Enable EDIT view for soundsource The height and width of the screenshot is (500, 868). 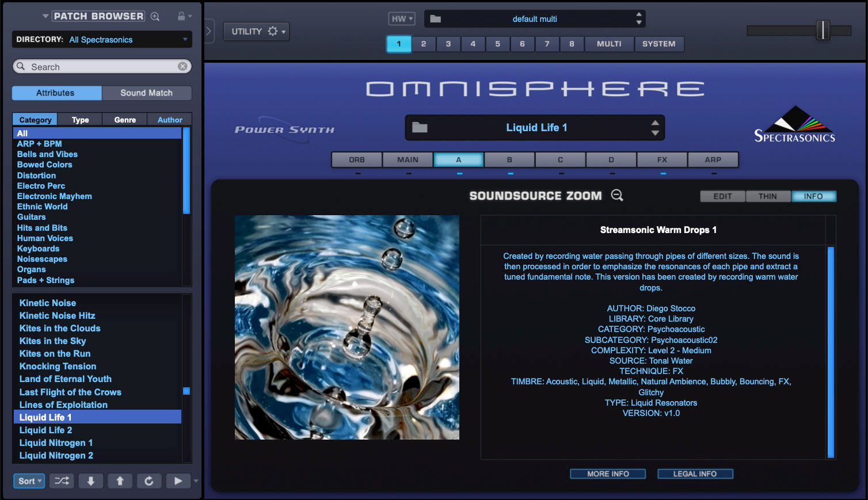point(722,196)
